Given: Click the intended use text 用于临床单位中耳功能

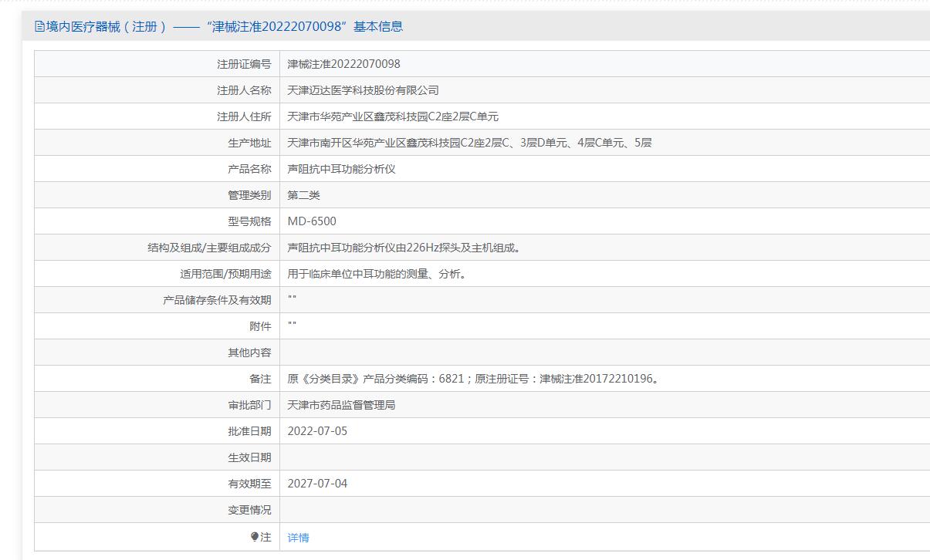Looking at the screenshot, I should tap(377, 274).
